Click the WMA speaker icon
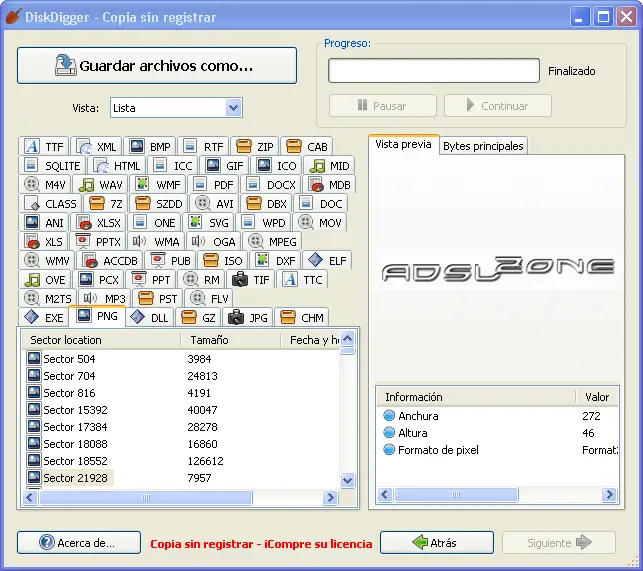 [139, 241]
